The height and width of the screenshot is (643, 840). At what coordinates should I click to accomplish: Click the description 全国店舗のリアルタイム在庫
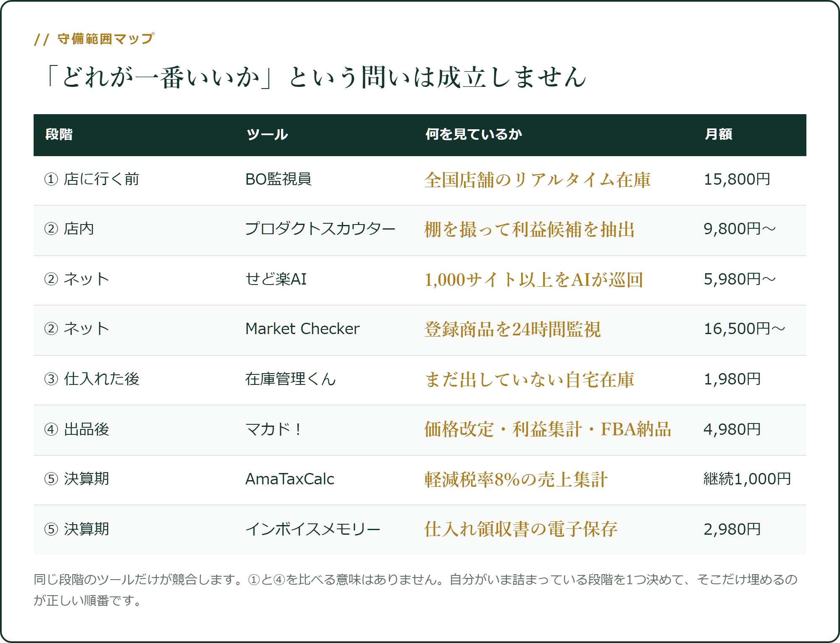tap(538, 180)
